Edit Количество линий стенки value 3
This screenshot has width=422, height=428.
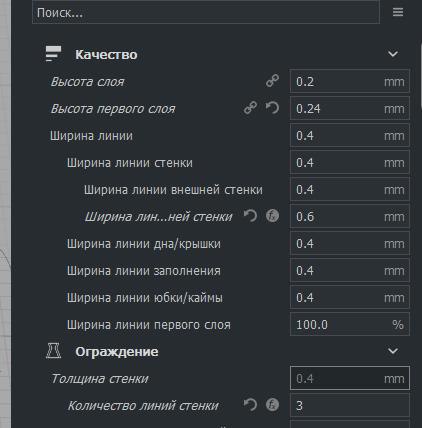350,405
